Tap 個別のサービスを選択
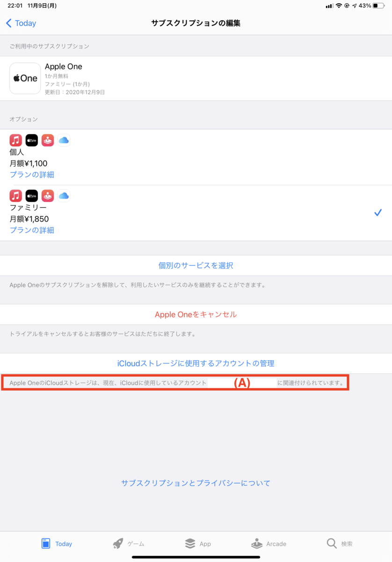 tap(196, 266)
